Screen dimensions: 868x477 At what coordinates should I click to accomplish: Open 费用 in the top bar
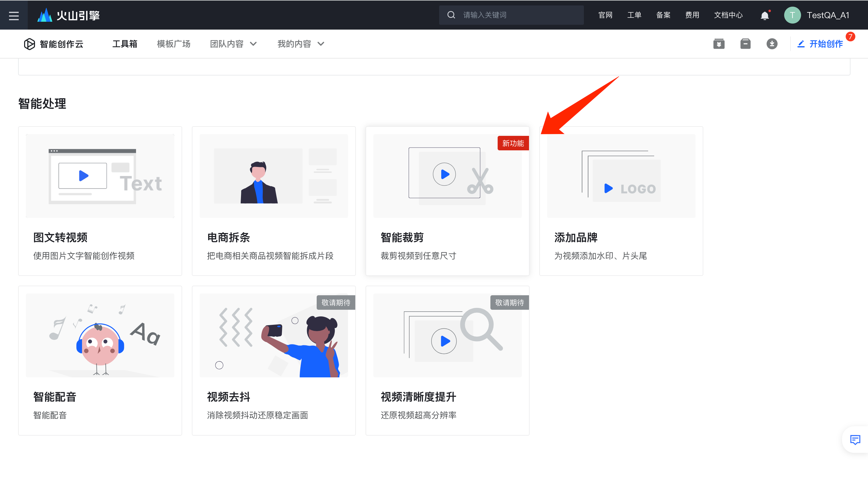[692, 15]
